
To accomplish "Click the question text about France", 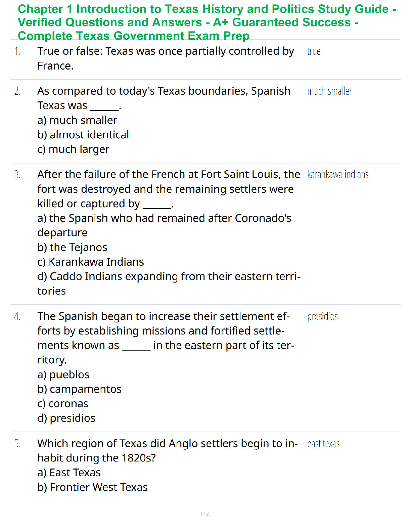I will pos(166,58).
